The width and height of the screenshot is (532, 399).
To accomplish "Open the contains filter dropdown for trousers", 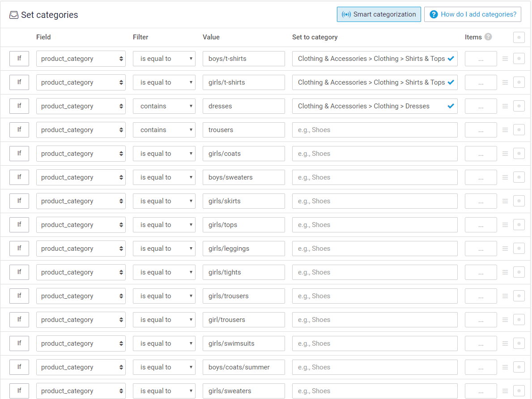I will click(x=164, y=130).
